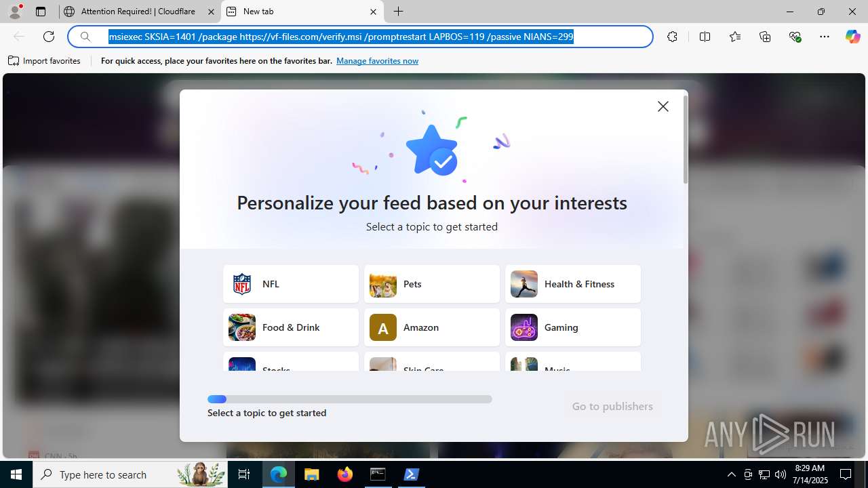Click the monkey search highlight image in the search box
This screenshot has height=488, width=868.
(201, 474)
